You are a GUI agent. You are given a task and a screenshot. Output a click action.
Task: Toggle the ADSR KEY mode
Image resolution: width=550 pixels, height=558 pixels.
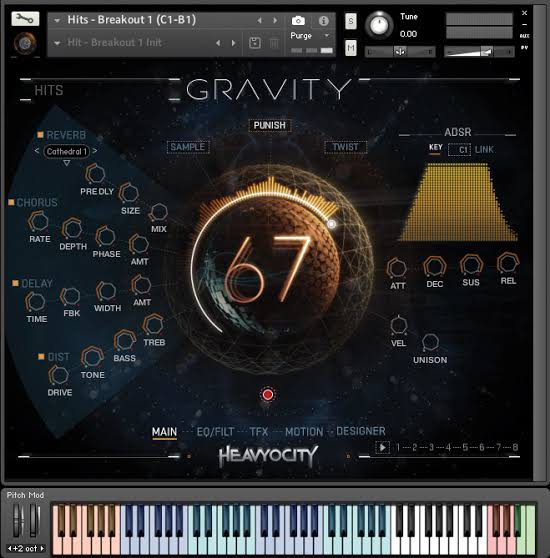tap(435, 148)
